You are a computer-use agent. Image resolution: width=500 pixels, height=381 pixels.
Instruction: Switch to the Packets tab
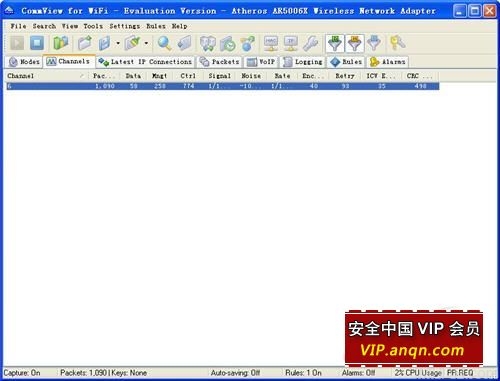tap(219, 62)
